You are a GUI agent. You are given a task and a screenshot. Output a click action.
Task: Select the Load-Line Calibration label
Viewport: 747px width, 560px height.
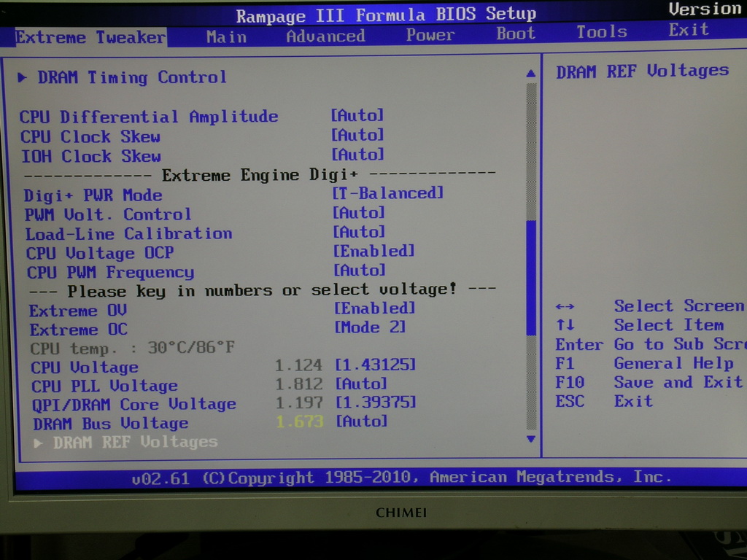[x=128, y=234]
